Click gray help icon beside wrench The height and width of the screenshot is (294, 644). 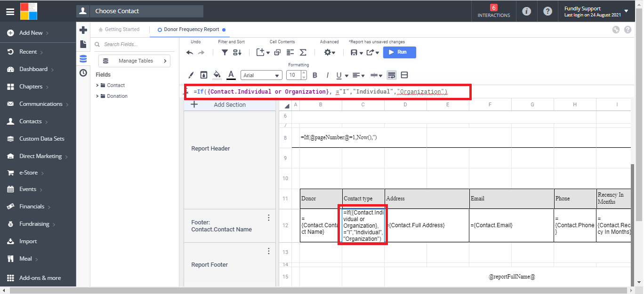click(x=628, y=30)
